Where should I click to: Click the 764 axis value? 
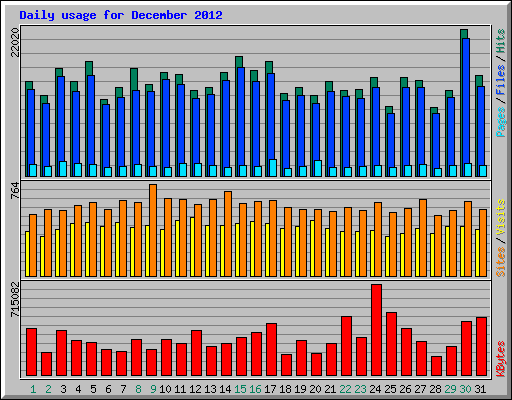click(15, 191)
